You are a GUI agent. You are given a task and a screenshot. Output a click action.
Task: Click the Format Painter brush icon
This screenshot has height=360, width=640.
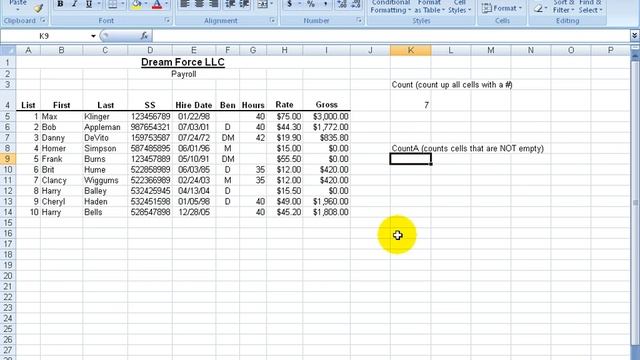[38, 7]
